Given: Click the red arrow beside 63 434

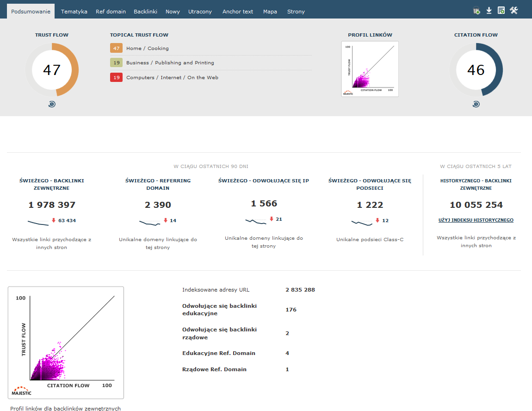Looking at the screenshot, I should click(x=54, y=220).
